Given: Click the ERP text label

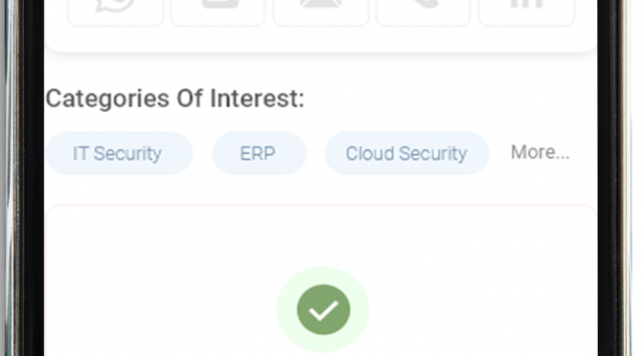Looking at the screenshot, I should [258, 154].
